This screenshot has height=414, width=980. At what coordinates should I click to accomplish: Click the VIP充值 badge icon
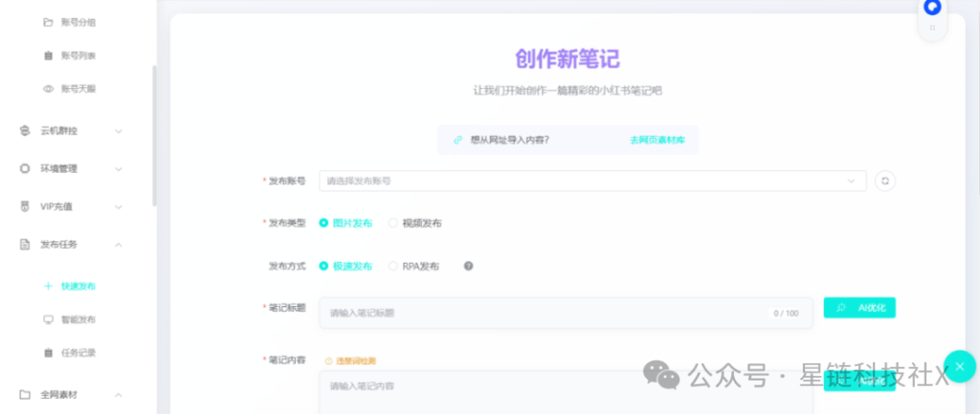(25, 207)
